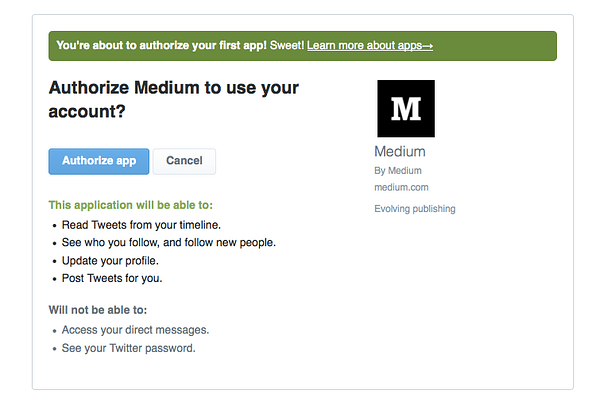Select Post Tweets for you item
Image resolution: width=600 pixels, height=405 pixels.
point(112,278)
